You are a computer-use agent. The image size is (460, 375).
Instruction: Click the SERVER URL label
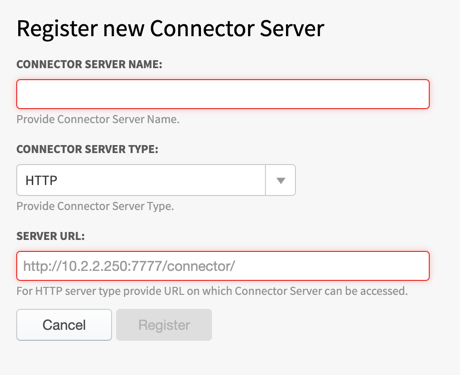pos(51,236)
